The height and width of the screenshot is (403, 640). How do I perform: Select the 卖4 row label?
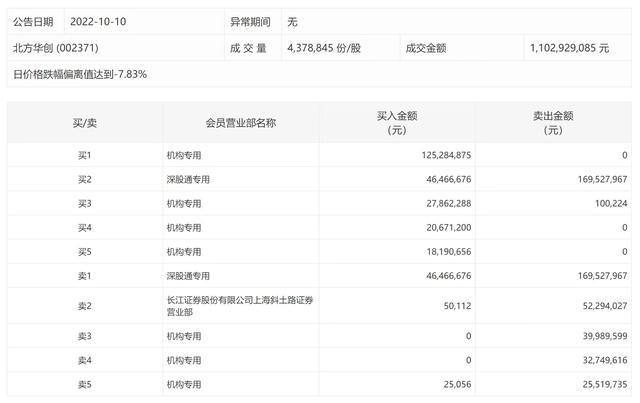tap(84, 360)
